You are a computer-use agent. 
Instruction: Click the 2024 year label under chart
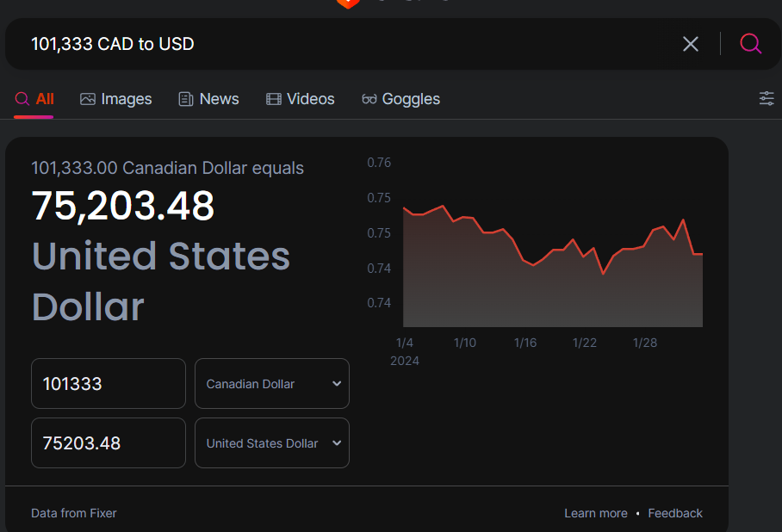[x=405, y=361]
